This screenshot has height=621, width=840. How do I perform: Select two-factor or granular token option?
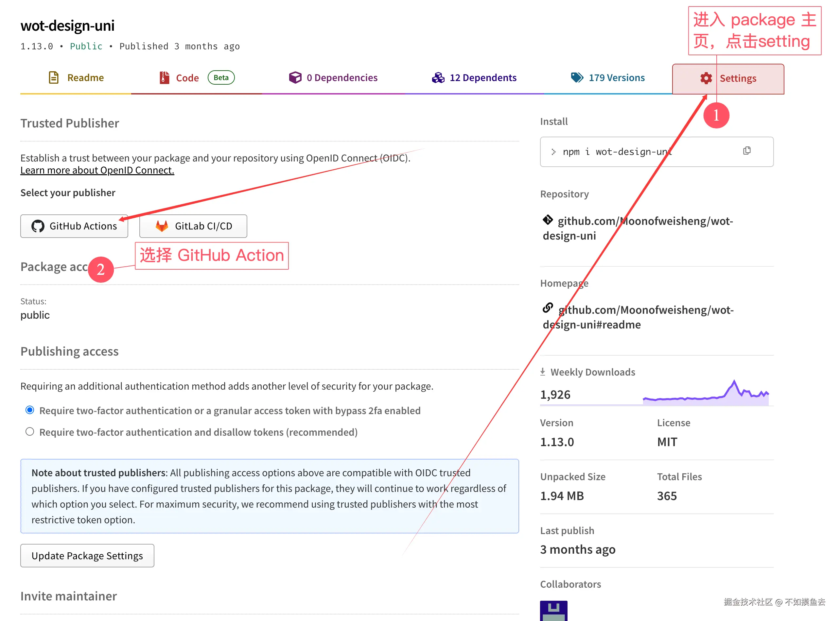(x=30, y=410)
